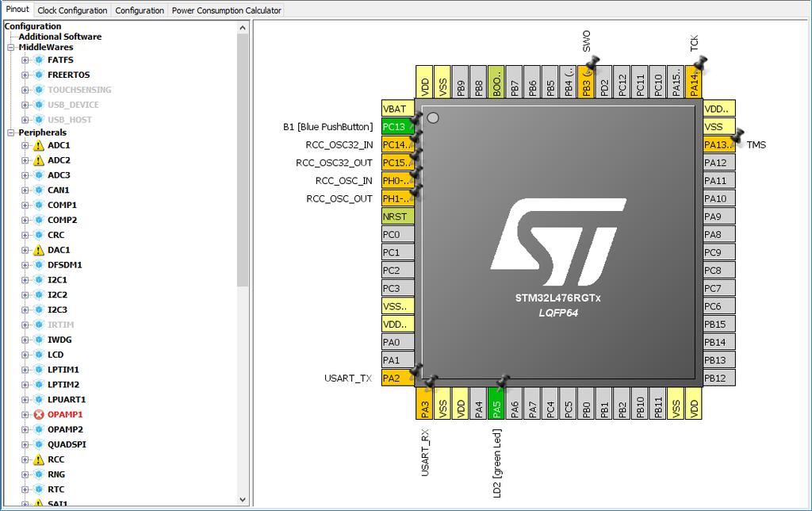Viewport: 812px width, 511px height.
Task: Click the I2C1 peripheral icon
Action: [x=39, y=280]
